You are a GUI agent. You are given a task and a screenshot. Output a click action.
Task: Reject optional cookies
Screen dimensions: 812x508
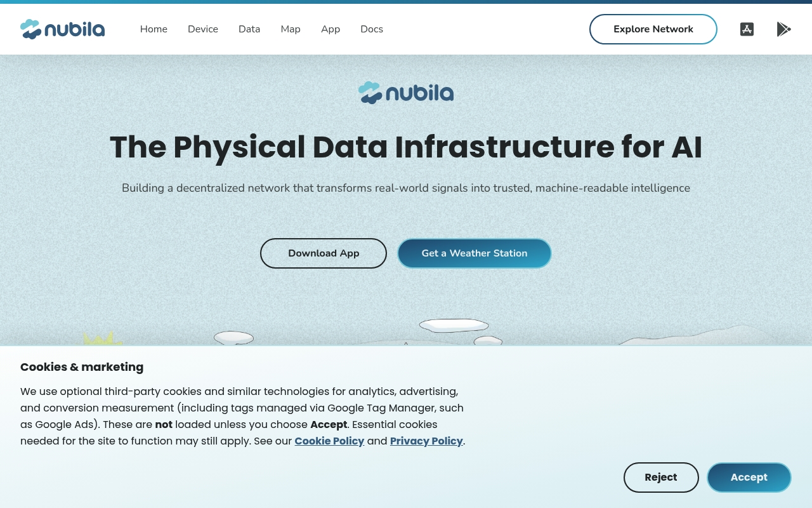pos(661,478)
